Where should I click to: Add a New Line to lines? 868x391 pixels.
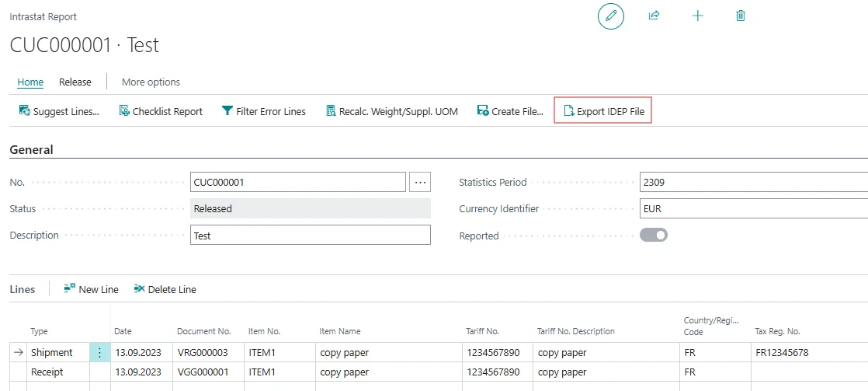(91, 289)
